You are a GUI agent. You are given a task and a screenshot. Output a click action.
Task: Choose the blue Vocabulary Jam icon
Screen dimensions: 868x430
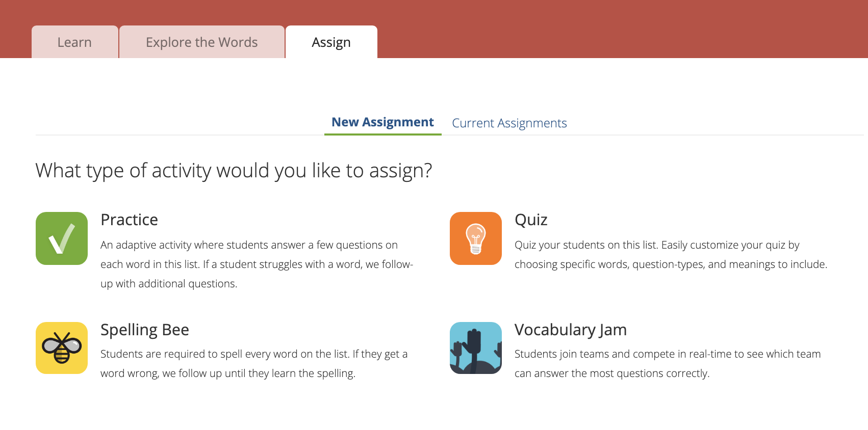pyautogui.click(x=476, y=348)
